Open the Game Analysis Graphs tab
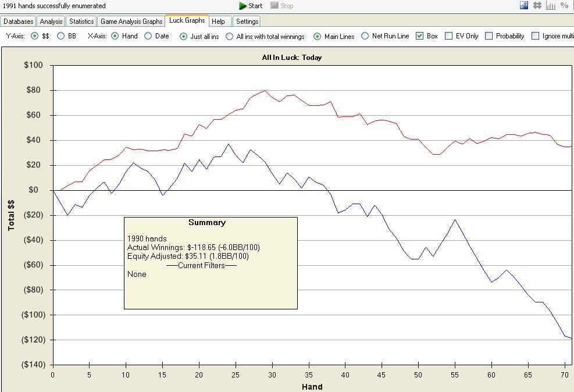Image resolution: width=574 pixels, height=392 pixels. (131, 22)
